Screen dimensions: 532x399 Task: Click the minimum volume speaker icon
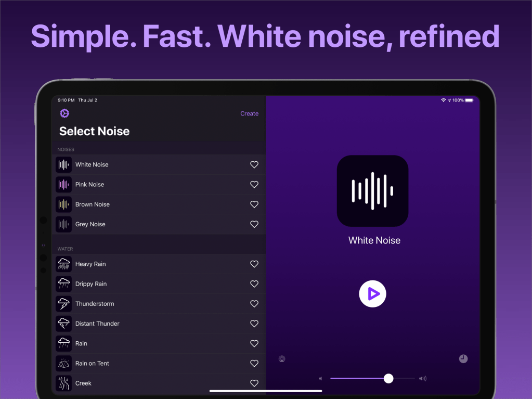pyautogui.click(x=320, y=378)
